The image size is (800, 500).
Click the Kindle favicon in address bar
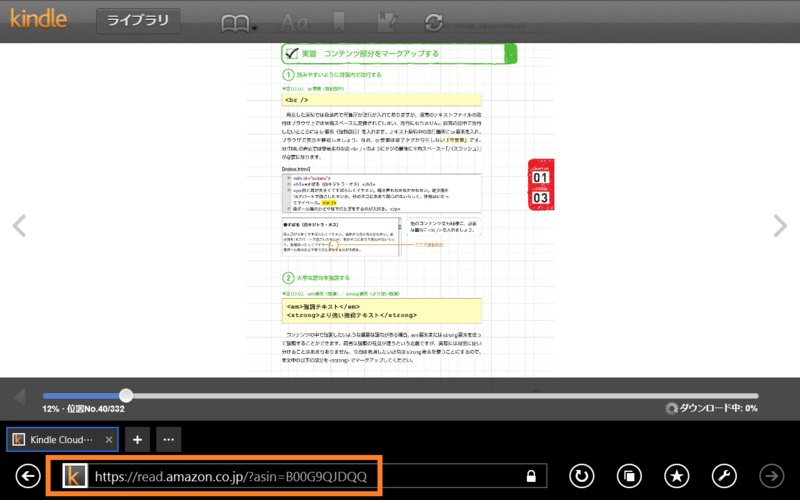(75, 476)
